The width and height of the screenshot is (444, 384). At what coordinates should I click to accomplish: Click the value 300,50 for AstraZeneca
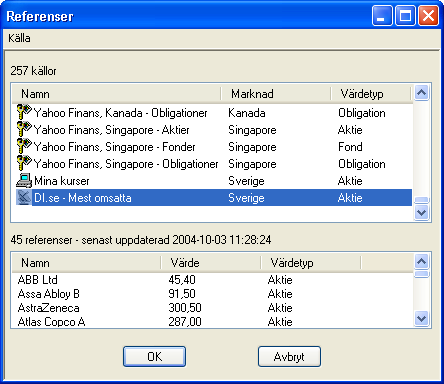point(185,308)
